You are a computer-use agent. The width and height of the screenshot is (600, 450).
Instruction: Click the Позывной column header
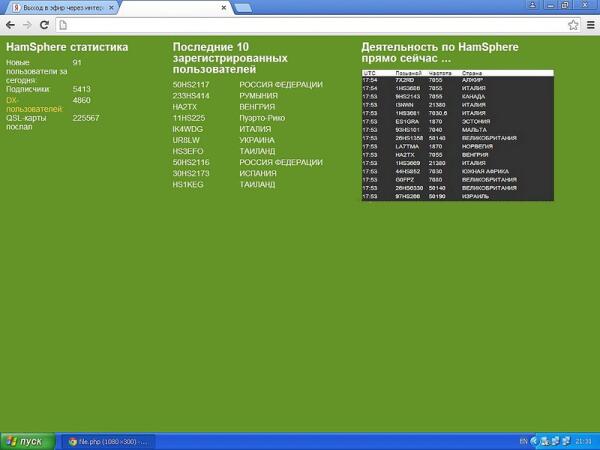(408, 73)
